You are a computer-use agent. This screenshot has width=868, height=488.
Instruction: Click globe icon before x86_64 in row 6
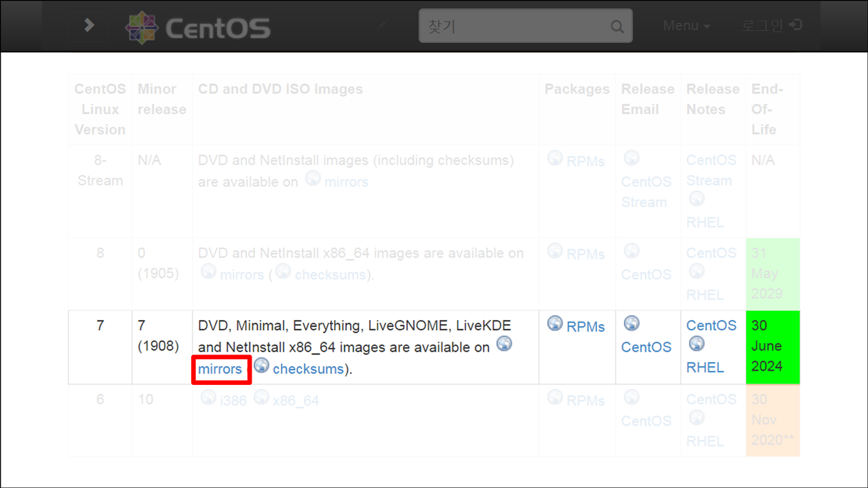coord(261,397)
